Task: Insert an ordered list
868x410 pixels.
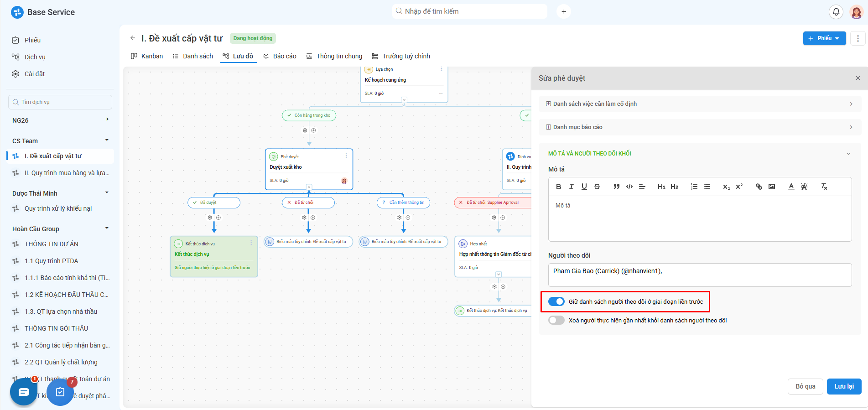Action: pyautogui.click(x=694, y=187)
